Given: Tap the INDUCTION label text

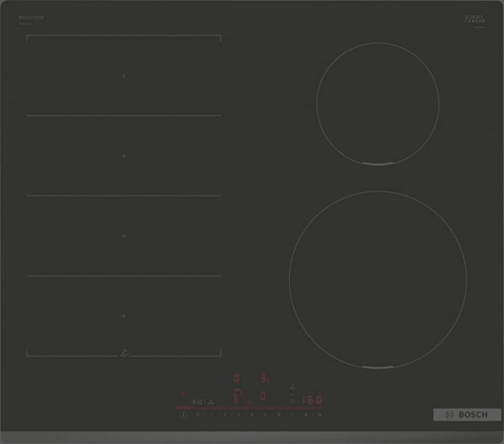Looking at the screenshot, I should (x=31, y=18).
